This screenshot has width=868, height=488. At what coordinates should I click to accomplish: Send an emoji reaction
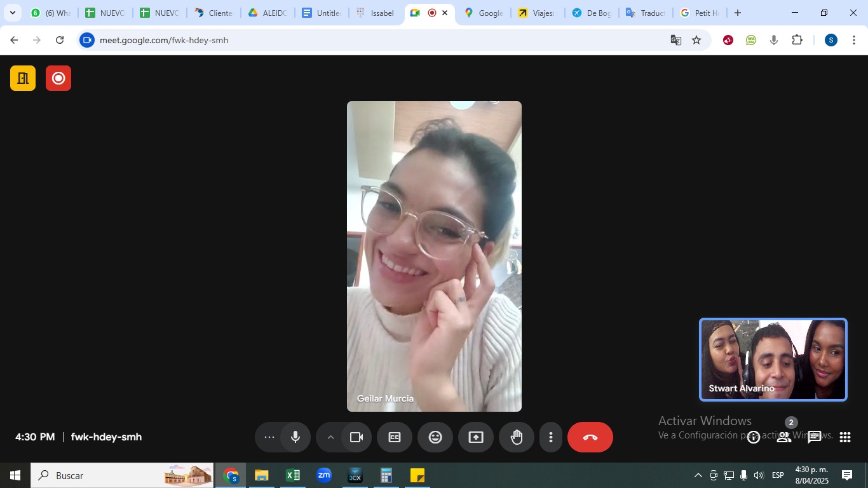click(435, 437)
